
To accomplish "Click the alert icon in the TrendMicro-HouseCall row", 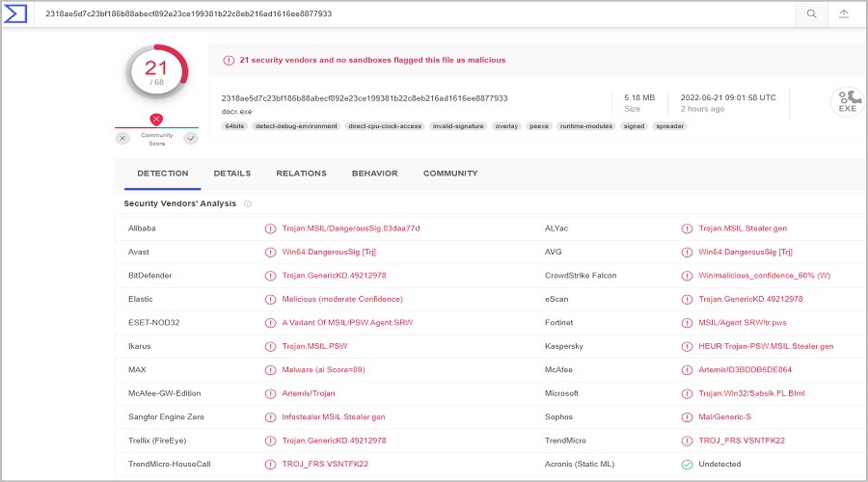I will coord(270,465).
